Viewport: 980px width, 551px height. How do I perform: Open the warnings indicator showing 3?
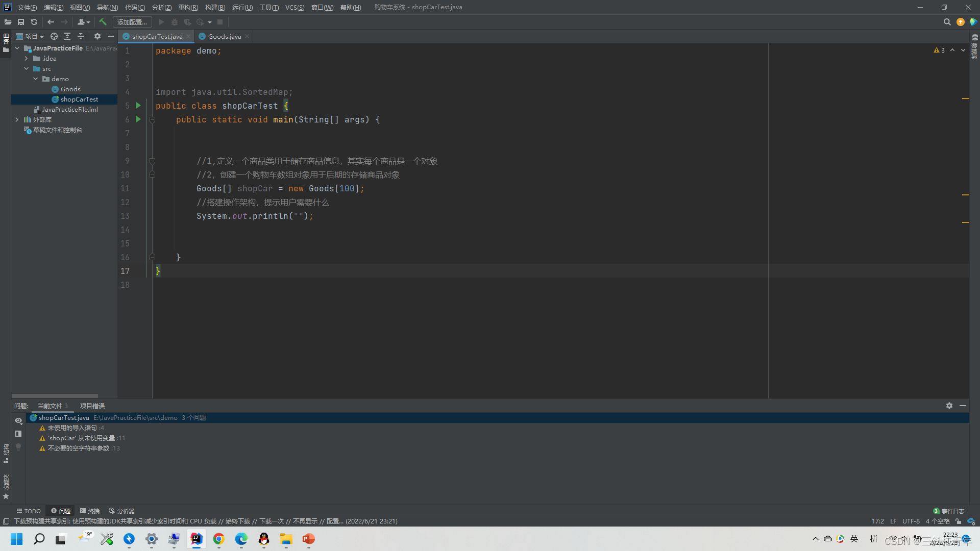point(939,50)
